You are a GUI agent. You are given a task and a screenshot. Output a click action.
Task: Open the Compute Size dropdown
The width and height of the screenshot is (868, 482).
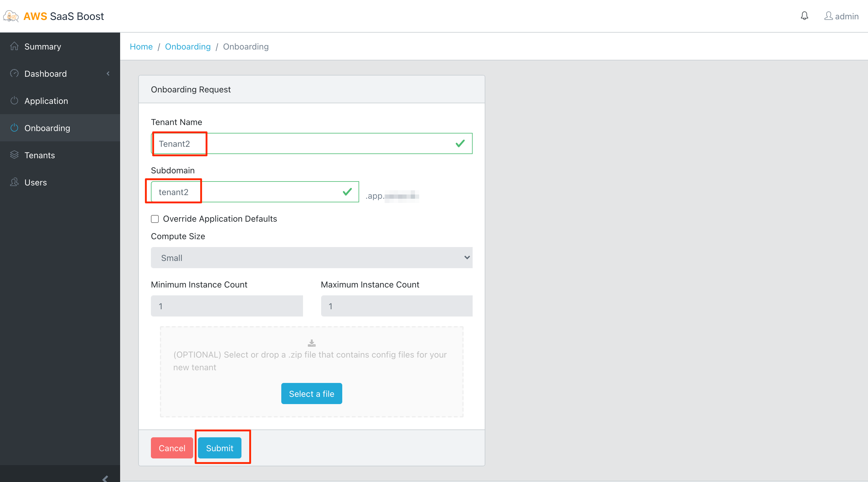click(311, 258)
